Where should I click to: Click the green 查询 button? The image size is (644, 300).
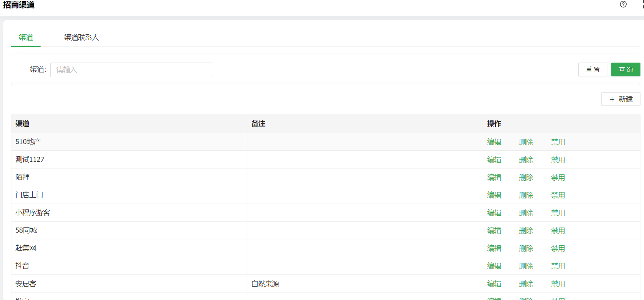(x=625, y=70)
